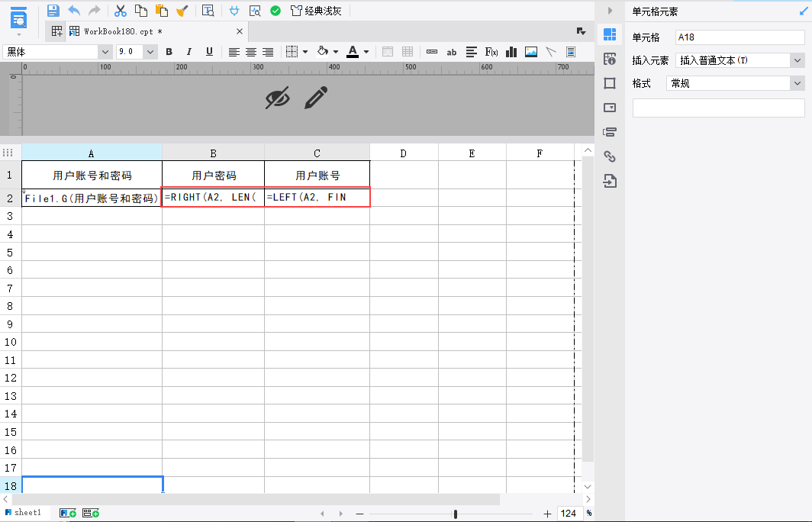812x522 pixels.
Task: Insert rich text with the lines icon
Action: click(x=472, y=52)
